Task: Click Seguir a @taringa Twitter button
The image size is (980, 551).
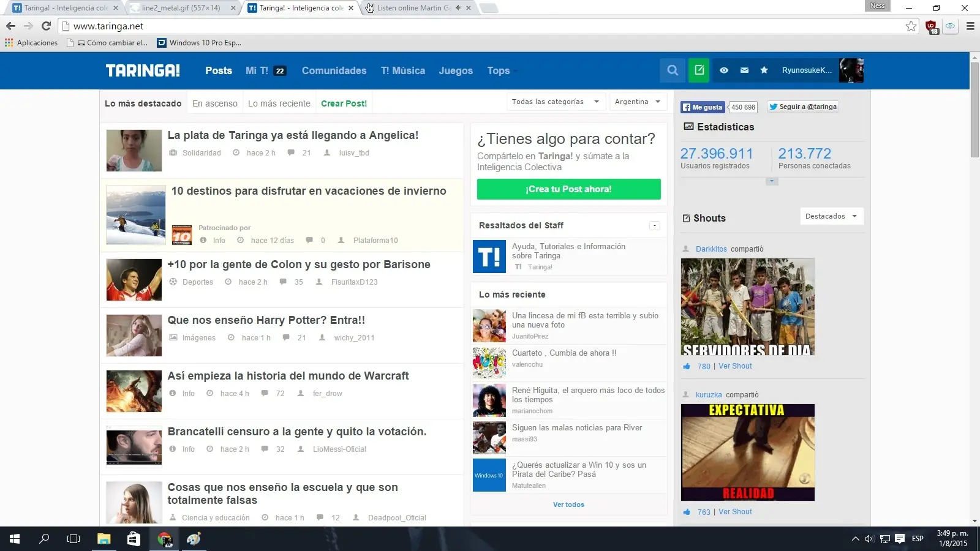Action: click(803, 107)
